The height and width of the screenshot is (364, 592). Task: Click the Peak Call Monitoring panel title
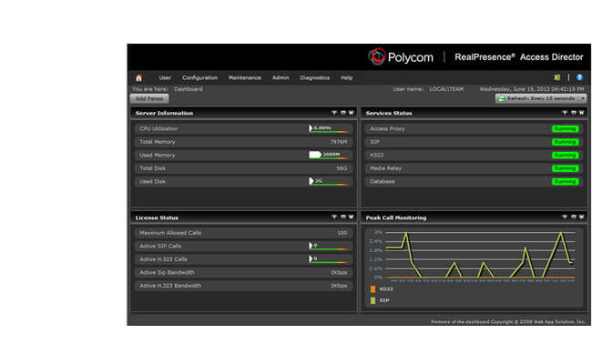396,218
